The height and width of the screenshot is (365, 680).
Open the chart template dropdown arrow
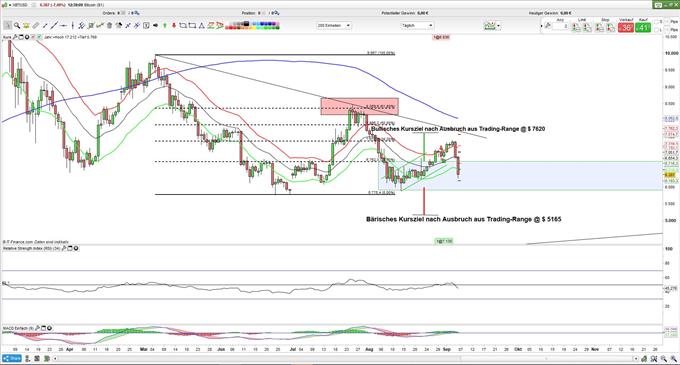(x=498, y=26)
